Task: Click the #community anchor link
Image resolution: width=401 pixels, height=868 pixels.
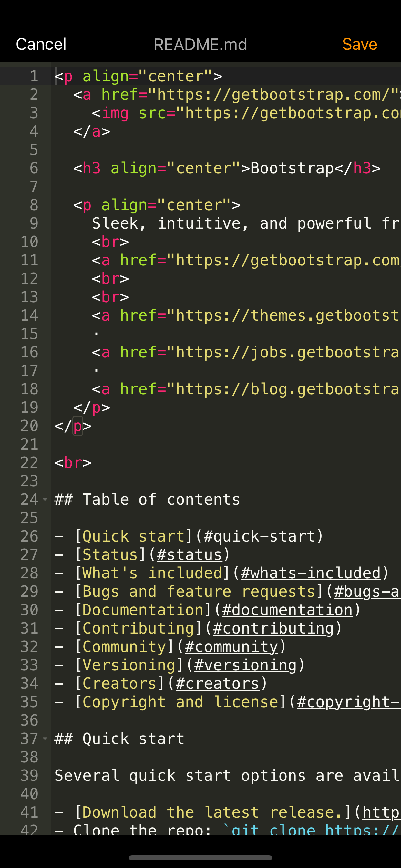Action: click(231, 646)
